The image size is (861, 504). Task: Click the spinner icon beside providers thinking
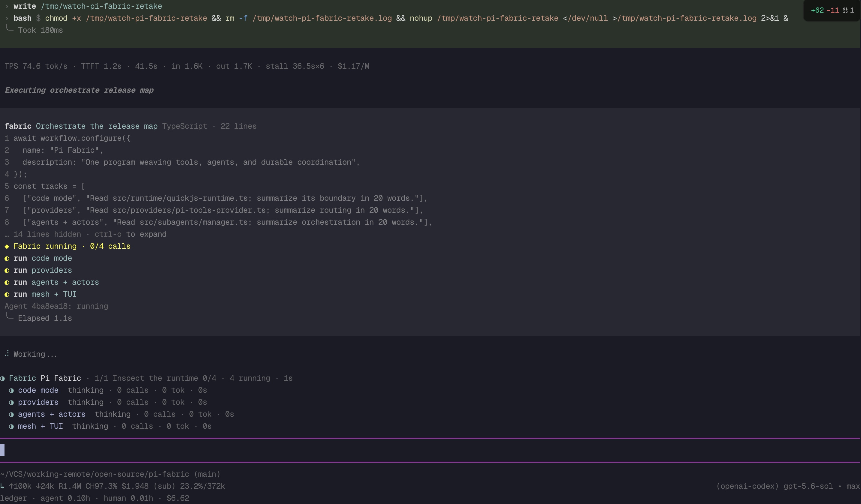click(x=11, y=402)
